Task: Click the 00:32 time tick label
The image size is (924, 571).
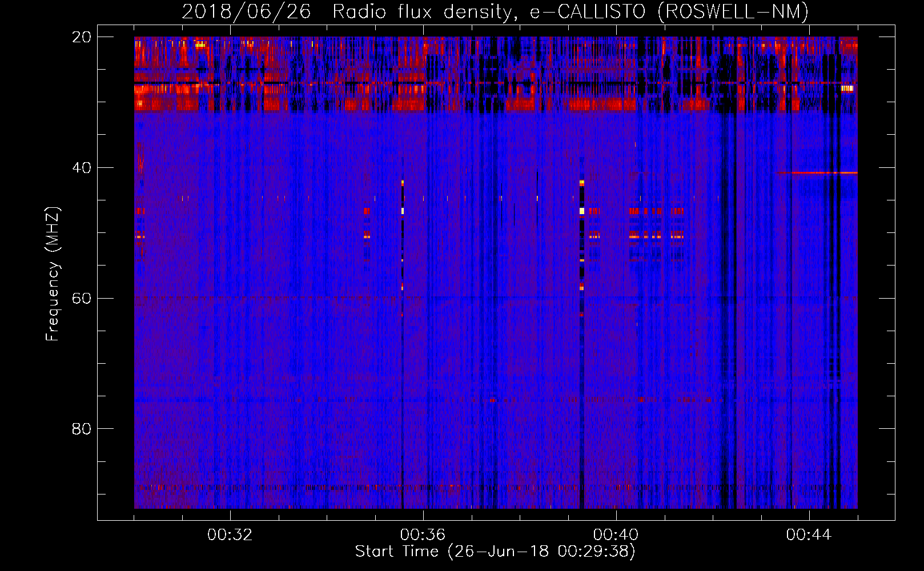Action: (230, 535)
